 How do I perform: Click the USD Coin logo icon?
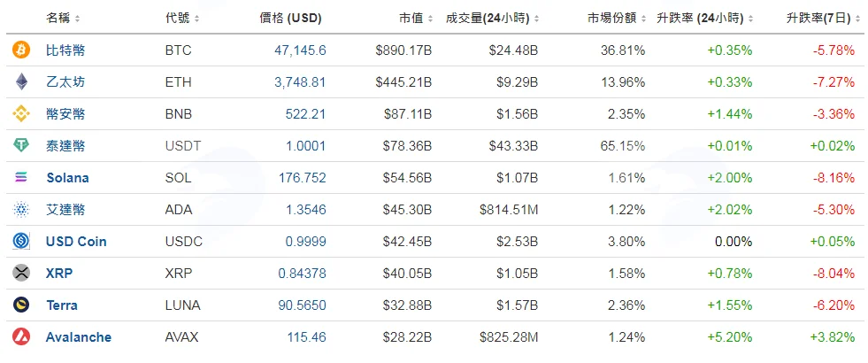(21, 242)
